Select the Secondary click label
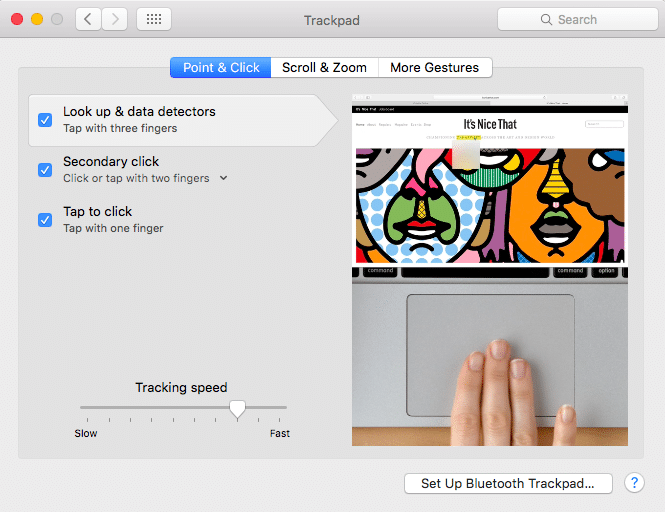 pyautogui.click(x=111, y=162)
